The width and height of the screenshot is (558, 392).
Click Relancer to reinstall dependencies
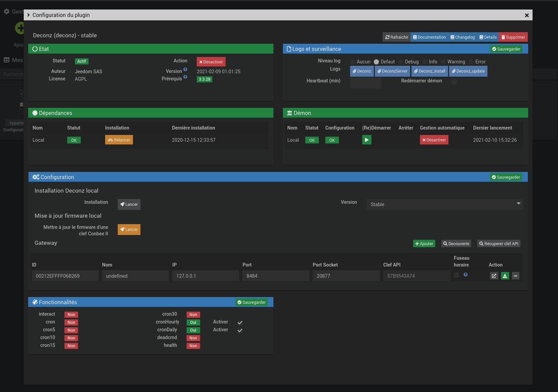(119, 140)
